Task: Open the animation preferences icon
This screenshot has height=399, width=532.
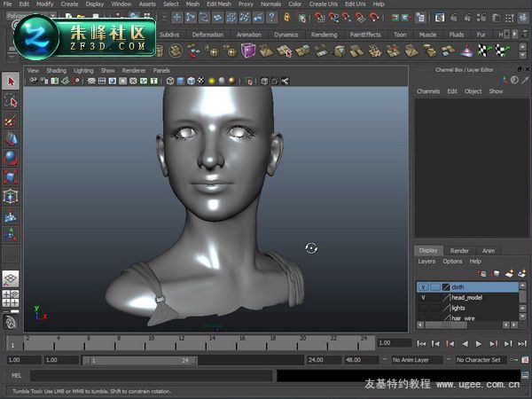Action: click(525, 360)
